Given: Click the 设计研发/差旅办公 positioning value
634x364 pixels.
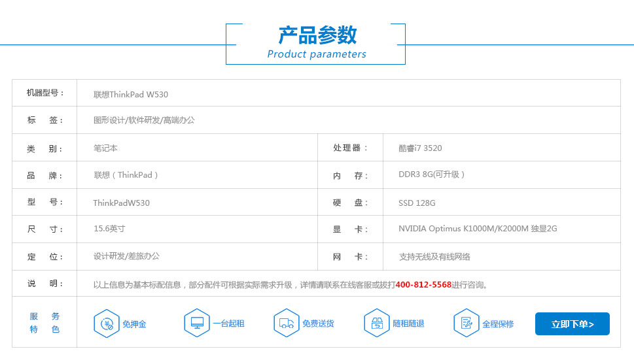Looking at the screenshot, I should tap(126, 256).
